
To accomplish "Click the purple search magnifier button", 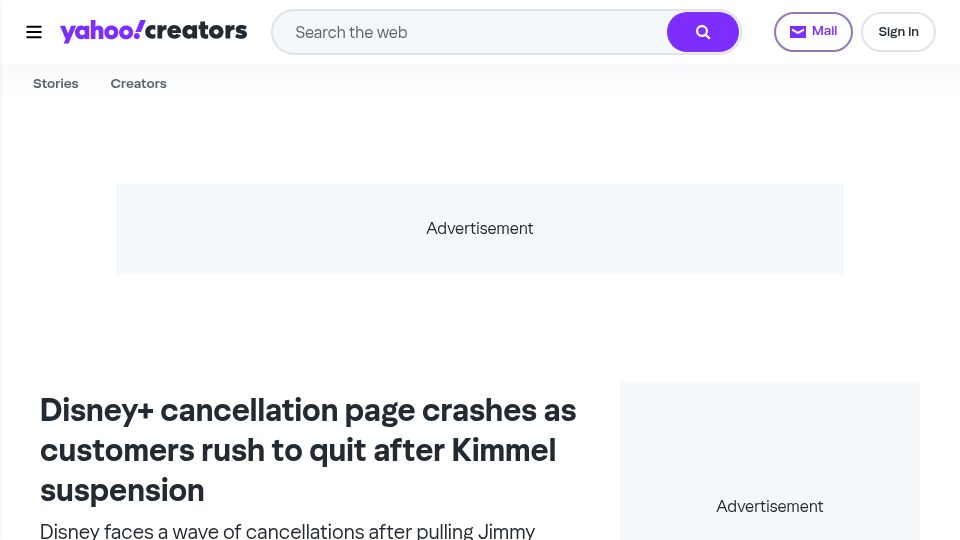I will point(703,32).
